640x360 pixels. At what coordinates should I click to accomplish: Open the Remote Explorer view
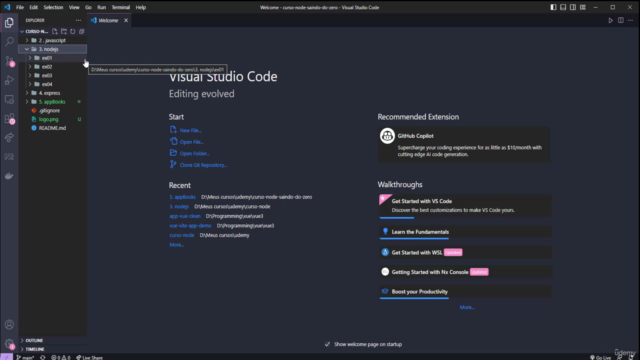9,100
